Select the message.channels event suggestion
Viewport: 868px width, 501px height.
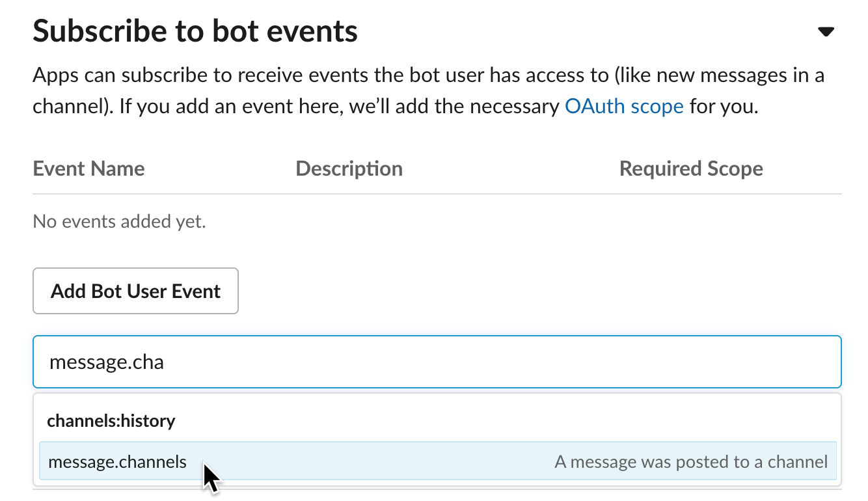[x=118, y=463]
